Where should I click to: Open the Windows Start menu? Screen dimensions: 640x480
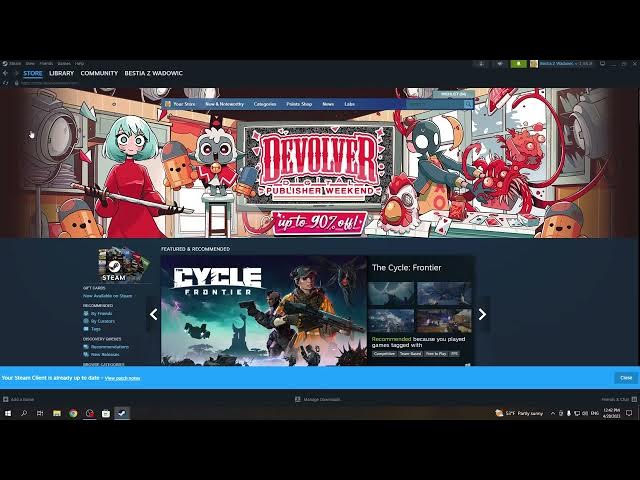(x=7, y=413)
